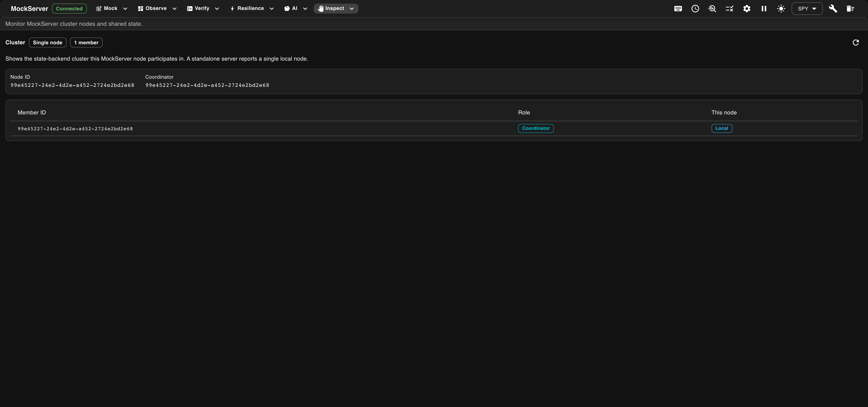Click the Connected status badge
The height and width of the screenshot is (407, 868).
(69, 9)
